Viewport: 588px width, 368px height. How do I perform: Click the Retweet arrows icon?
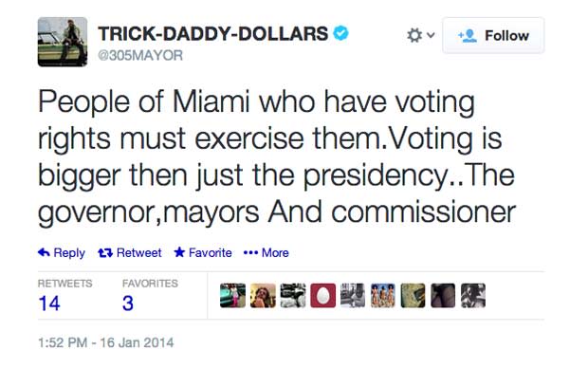click(x=105, y=253)
